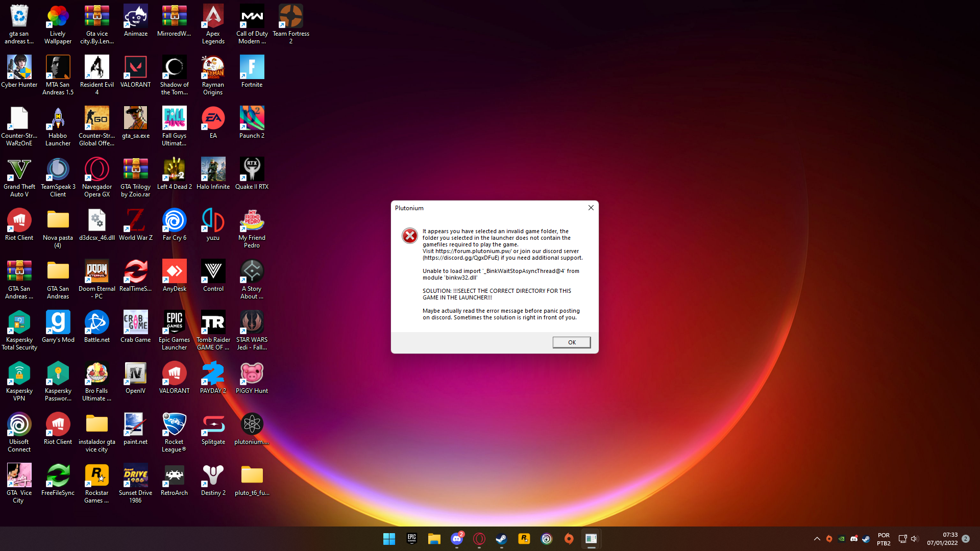Select the pluto_t6_full folder
Image resolution: width=980 pixels, height=551 pixels.
click(252, 480)
